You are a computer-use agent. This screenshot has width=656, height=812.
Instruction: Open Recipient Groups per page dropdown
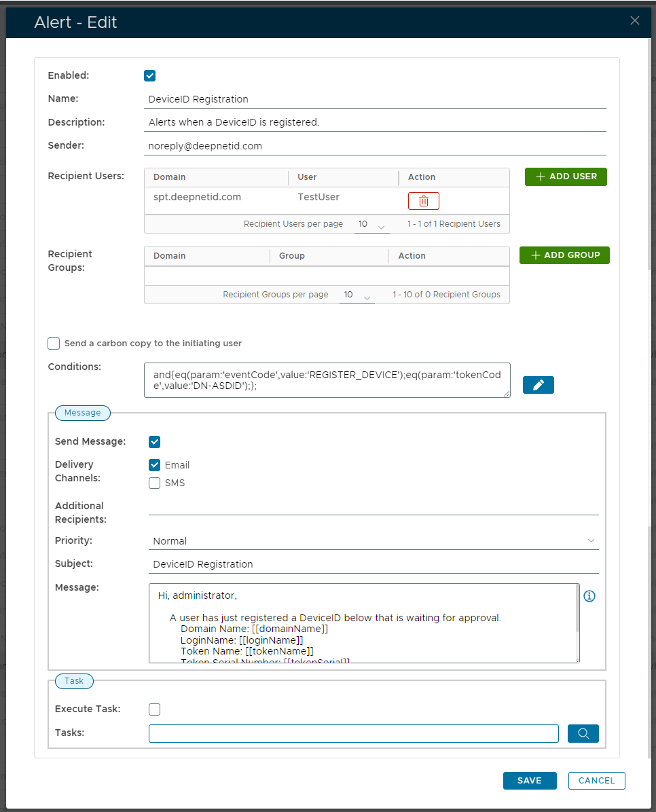357,295
